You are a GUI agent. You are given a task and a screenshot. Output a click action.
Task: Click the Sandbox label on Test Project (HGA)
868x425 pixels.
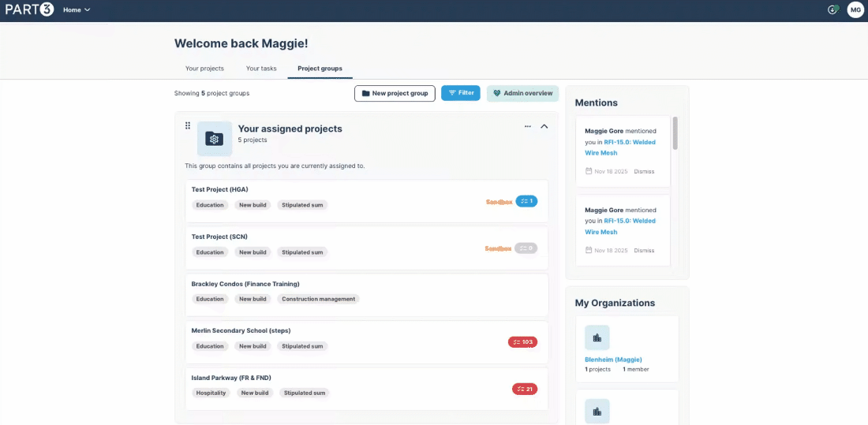point(499,201)
